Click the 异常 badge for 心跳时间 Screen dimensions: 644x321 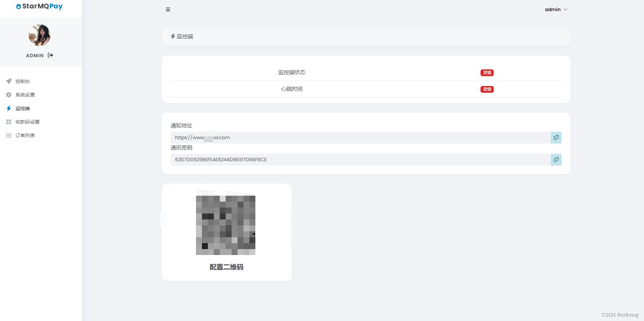coord(487,89)
